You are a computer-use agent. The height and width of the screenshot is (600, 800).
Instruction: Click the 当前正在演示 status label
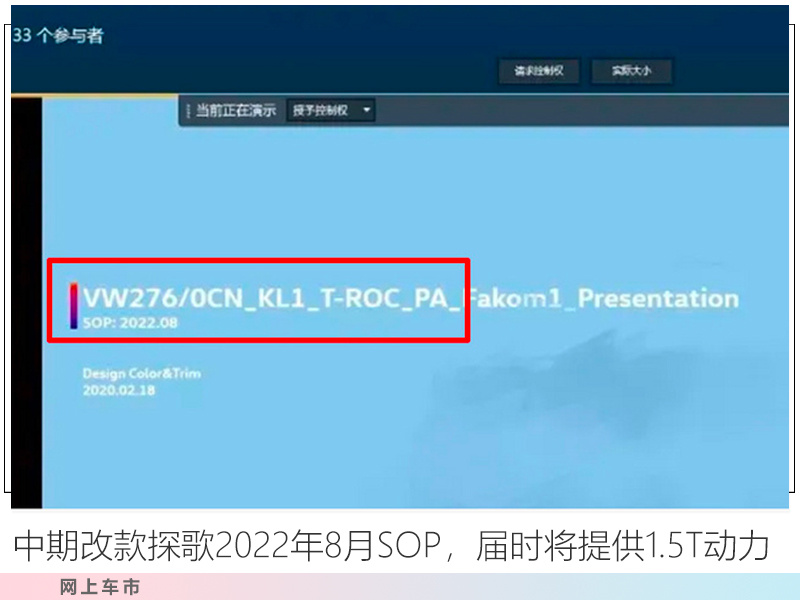coord(236,110)
